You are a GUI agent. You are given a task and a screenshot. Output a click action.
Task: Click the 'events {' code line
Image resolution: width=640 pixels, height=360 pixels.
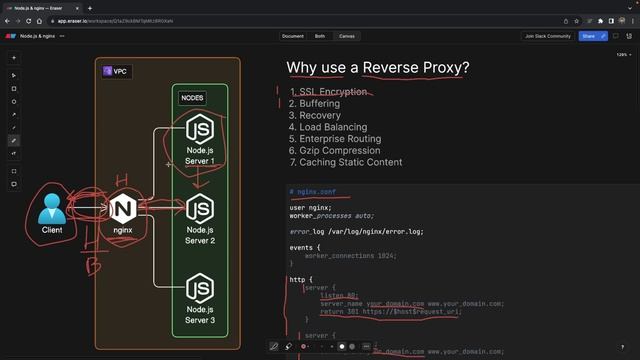tap(305, 248)
